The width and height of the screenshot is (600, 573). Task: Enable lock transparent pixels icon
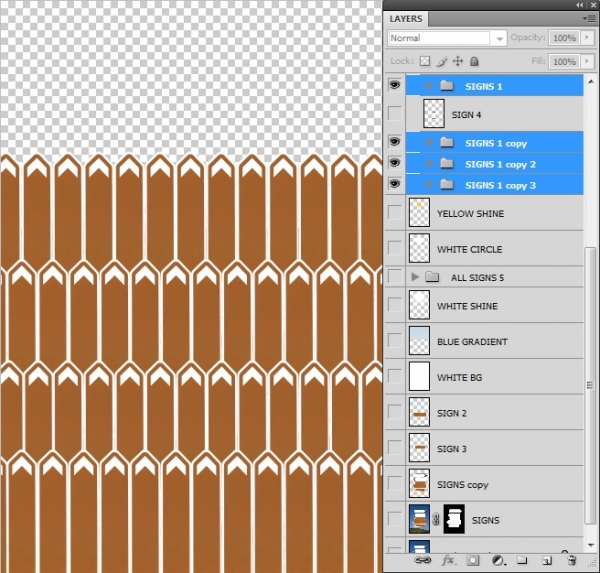(425, 61)
